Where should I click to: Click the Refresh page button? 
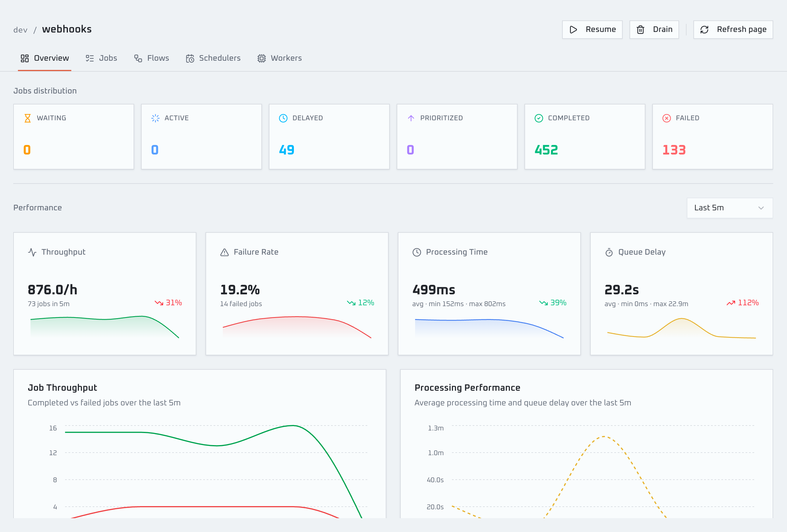[x=733, y=30]
